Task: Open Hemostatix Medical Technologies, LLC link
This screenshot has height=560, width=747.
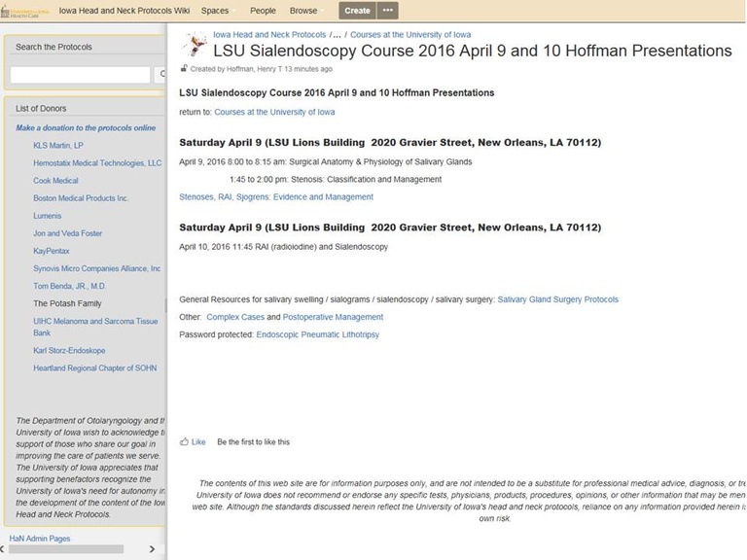Action: (97, 163)
